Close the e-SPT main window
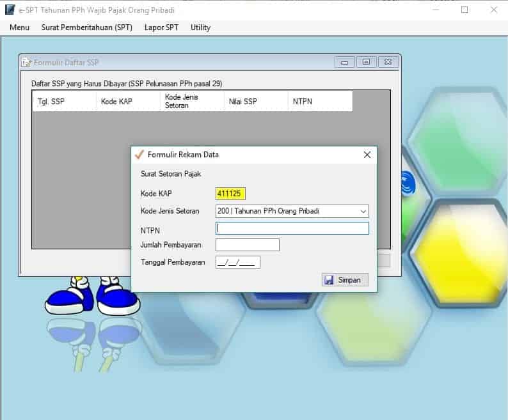Viewport: 508px width, 420px height. coord(494,10)
